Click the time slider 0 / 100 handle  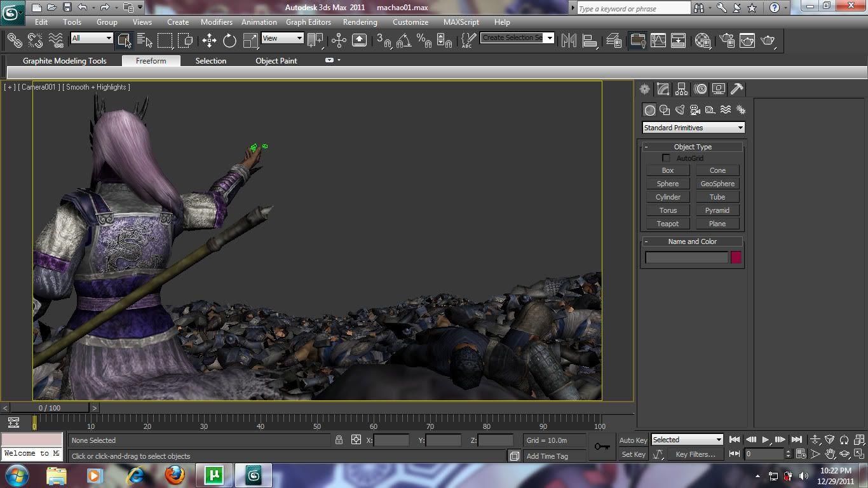pyautogui.click(x=50, y=408)
